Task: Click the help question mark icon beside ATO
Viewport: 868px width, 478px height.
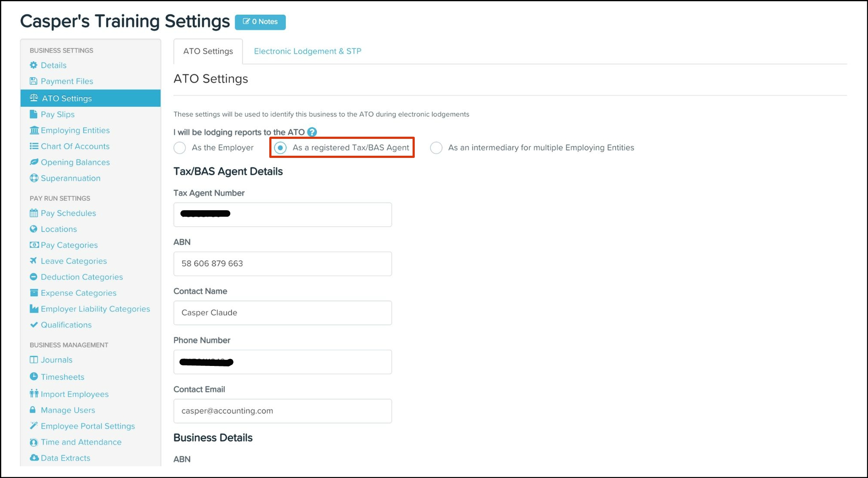Action: tap(312, 132)
